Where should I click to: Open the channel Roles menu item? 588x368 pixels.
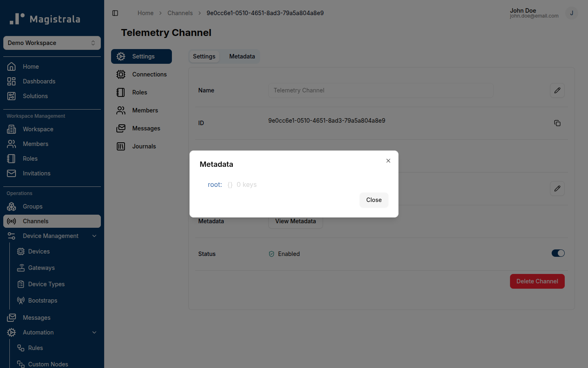coord(141,92)
